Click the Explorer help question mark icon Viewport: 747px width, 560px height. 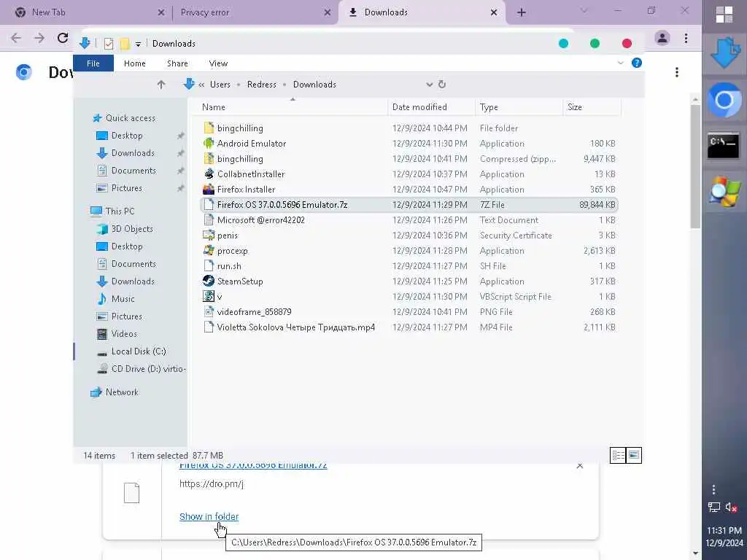(636, 63)
